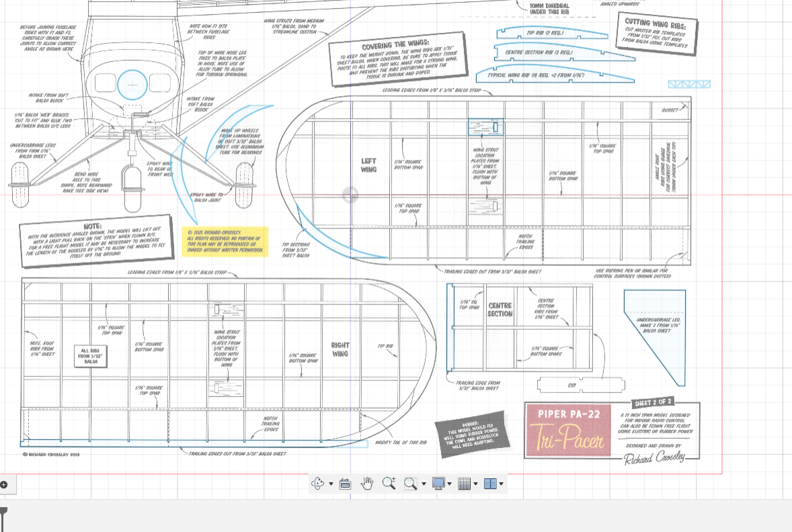Click the Viewports layout icon
Image resolution: width=792 pixels, height=532 pixels.
pos(490,484)
